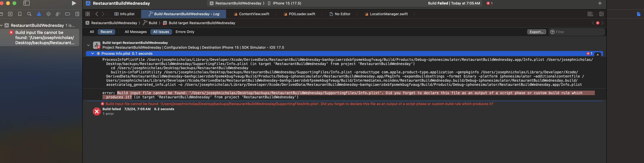Collapse the Build target RestaurantBuildWednesday group
Viewport: 644px width, 163px height.
pyautogui.click(x=88, y=45)
